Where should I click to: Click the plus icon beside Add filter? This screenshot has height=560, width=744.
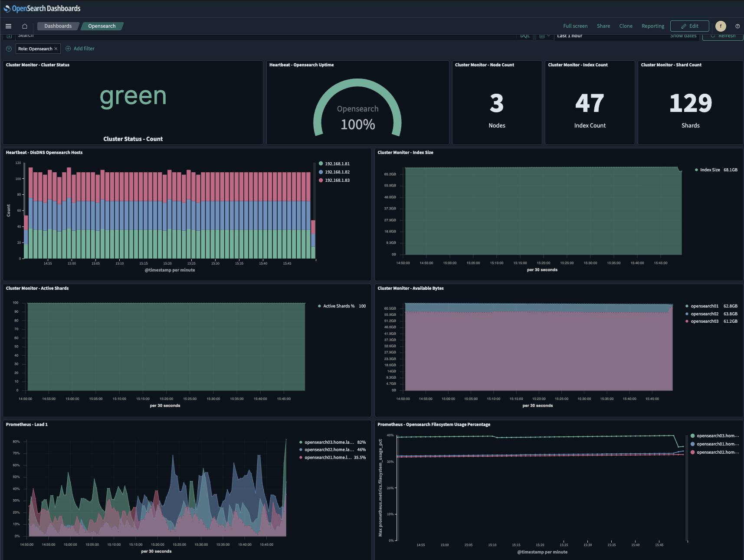coord(68,49)
